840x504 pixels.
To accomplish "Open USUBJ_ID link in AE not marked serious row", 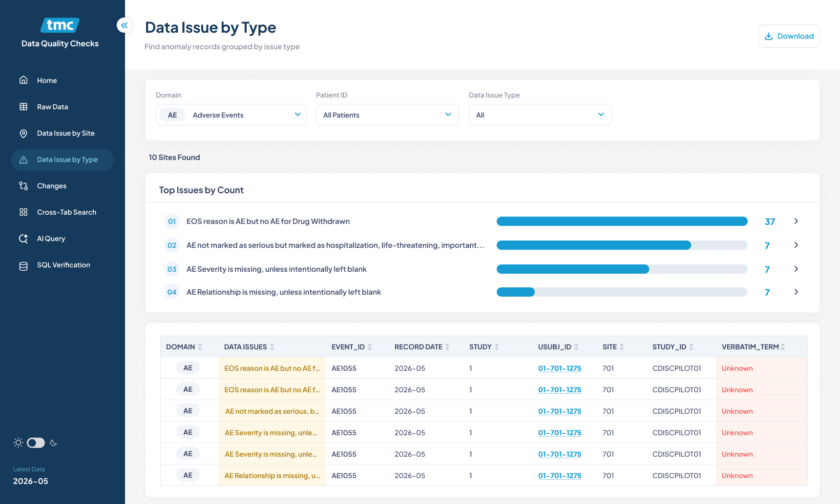I will coord(560,411).
